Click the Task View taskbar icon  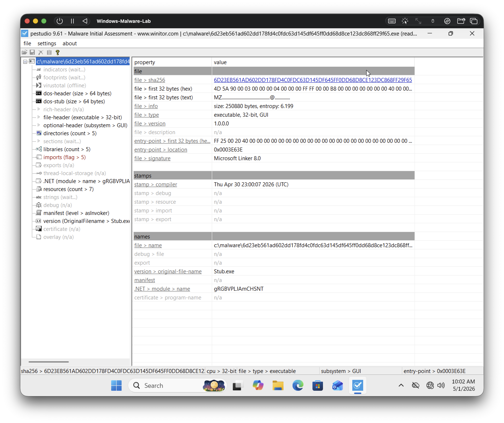click(238, 385)
